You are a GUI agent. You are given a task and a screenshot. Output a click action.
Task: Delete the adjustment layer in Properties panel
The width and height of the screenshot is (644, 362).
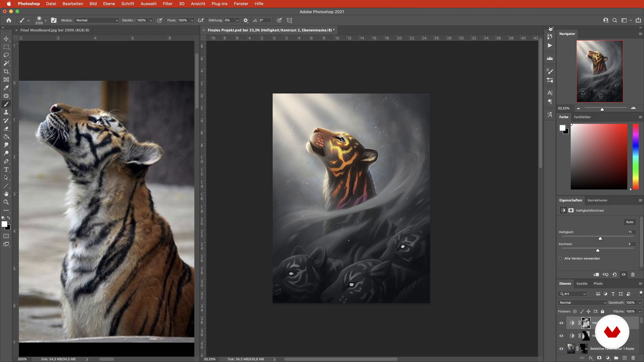tap(633, 275)
